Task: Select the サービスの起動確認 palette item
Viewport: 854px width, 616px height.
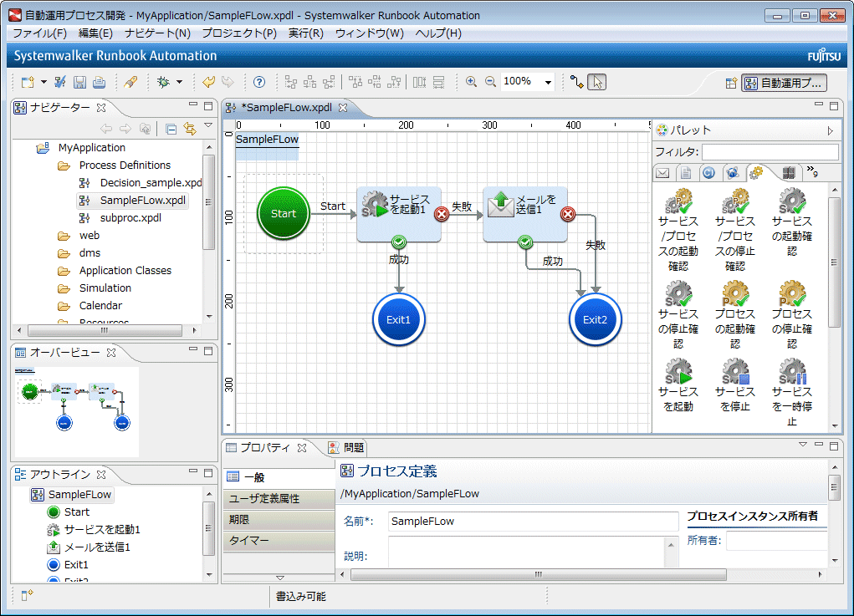Action: point(792,222)
